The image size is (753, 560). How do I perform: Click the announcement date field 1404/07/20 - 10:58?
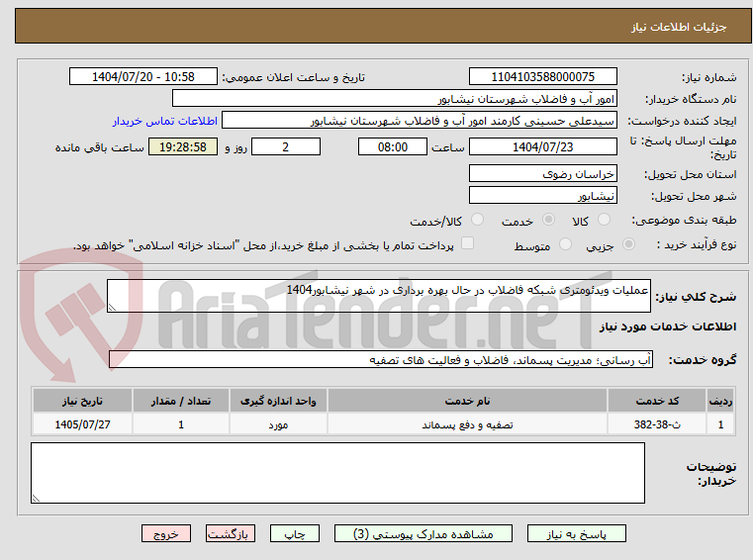143,76
